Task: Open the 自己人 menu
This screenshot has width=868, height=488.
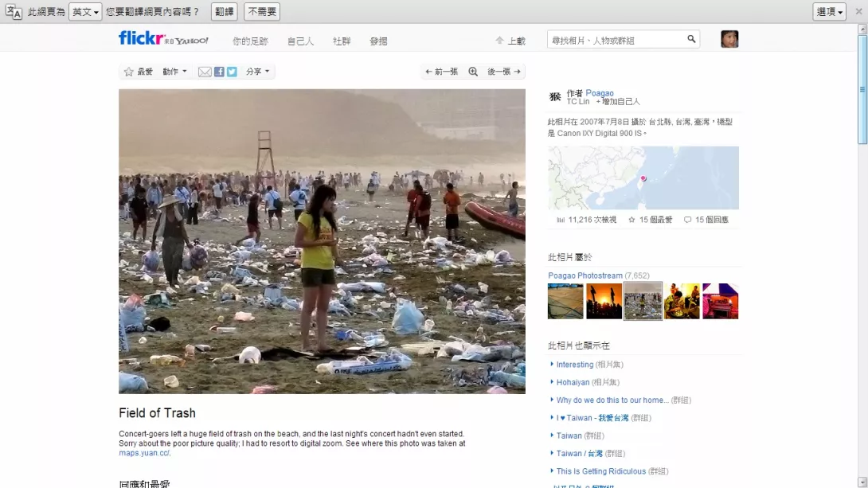Action: [x=300, y=41]
